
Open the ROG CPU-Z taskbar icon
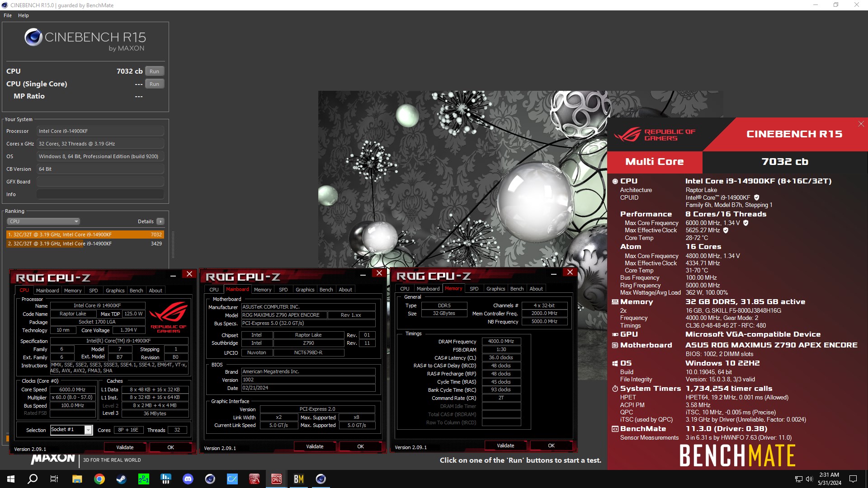pos(276,479)
